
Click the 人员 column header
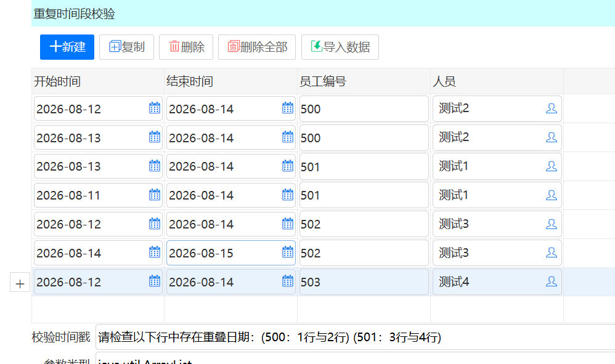[497, 81]
